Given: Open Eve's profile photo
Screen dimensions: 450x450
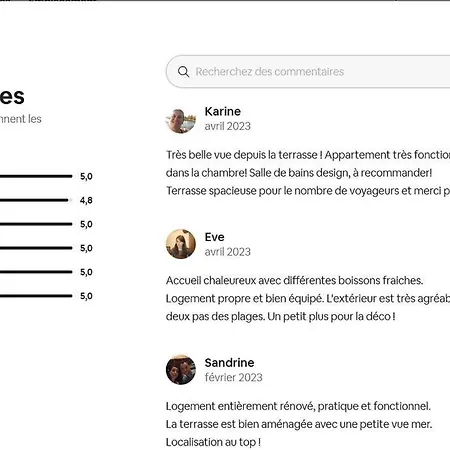Looking at the screenshot, I should pyautogui.click(x=181, y=244).
